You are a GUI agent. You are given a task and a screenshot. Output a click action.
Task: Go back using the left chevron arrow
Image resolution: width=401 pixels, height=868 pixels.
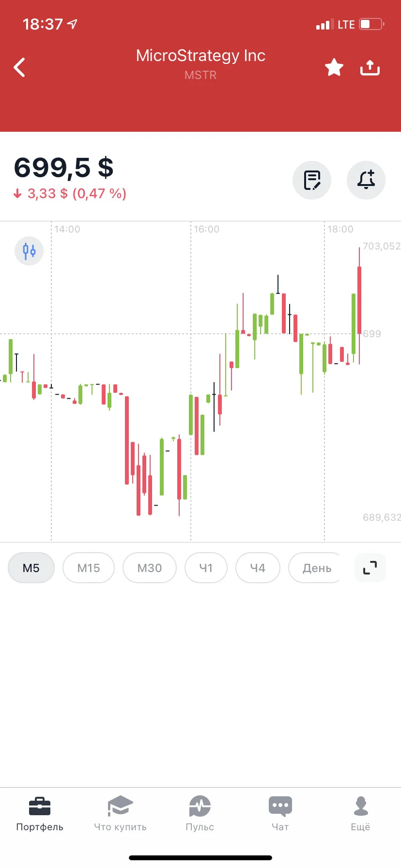(19, 67)
